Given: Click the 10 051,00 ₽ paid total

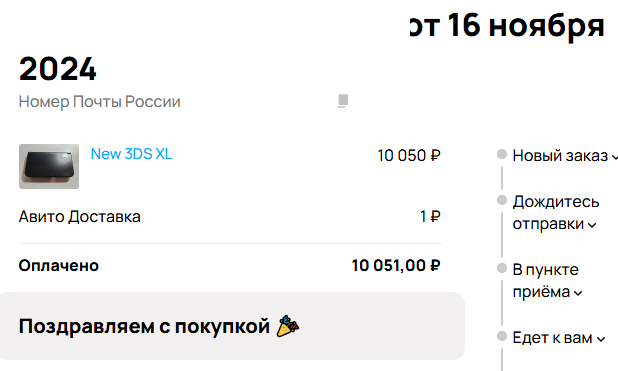Looking at the screenshot, I should point(396,266).
